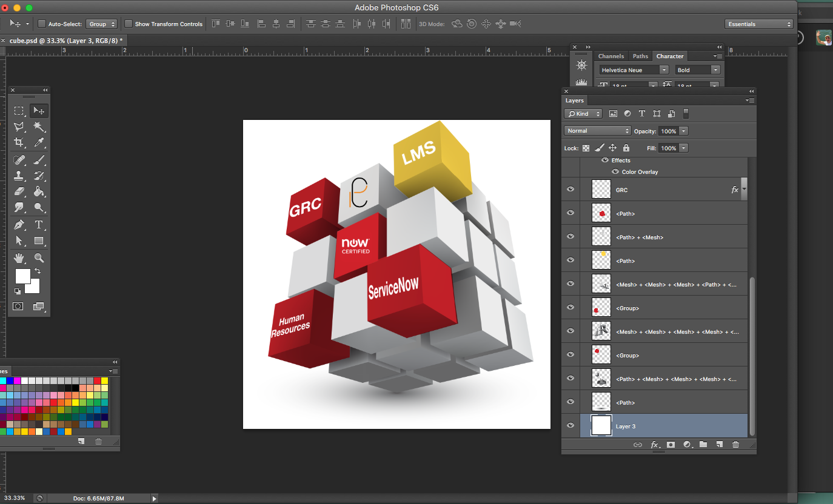Link layers using the chain icon
The height and width of the screenshot is (504, 833).
[638, 445]
